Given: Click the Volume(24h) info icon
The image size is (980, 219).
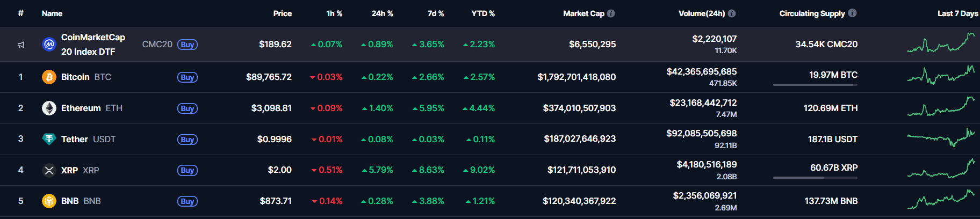Looking at the screenshot, I should tap(732, 13).
